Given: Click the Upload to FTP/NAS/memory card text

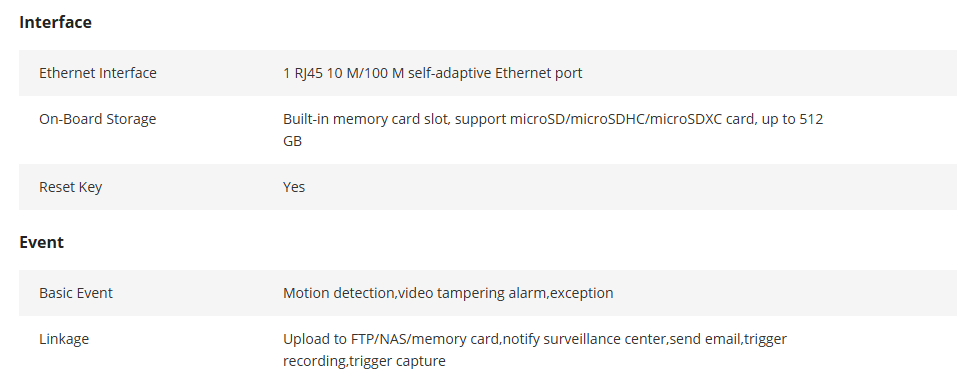Looking at the screenshot, I should click(391, 339).
